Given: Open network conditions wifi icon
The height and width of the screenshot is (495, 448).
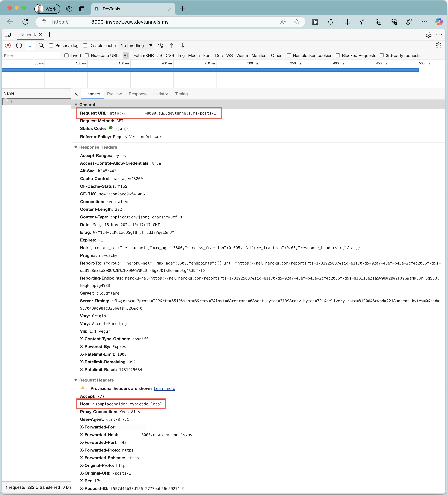Looking at the screenshot, I should point(160,46).
